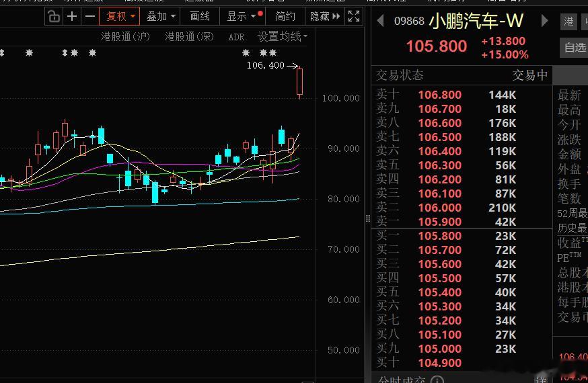Go to previous stock arrow

[x=380, y=21]
